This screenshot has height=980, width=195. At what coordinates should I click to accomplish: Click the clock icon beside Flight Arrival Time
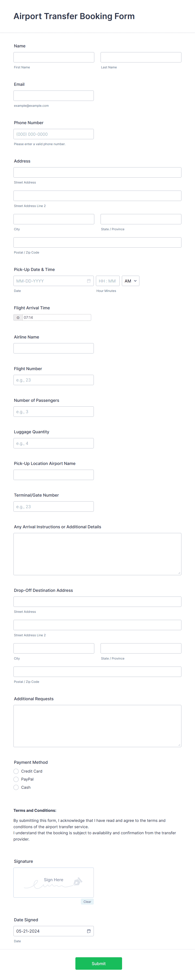point(17,317)
